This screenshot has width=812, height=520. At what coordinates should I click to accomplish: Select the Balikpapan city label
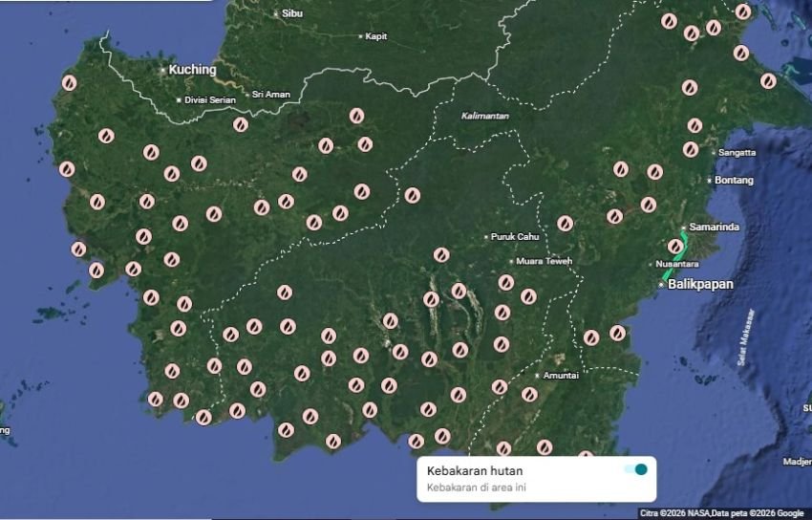pos(700,284)
